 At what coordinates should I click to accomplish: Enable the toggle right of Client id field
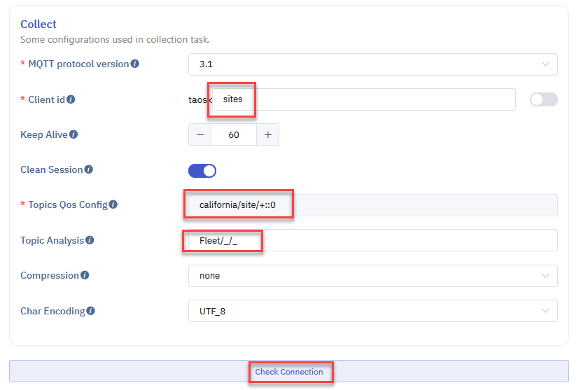(543, 99)
